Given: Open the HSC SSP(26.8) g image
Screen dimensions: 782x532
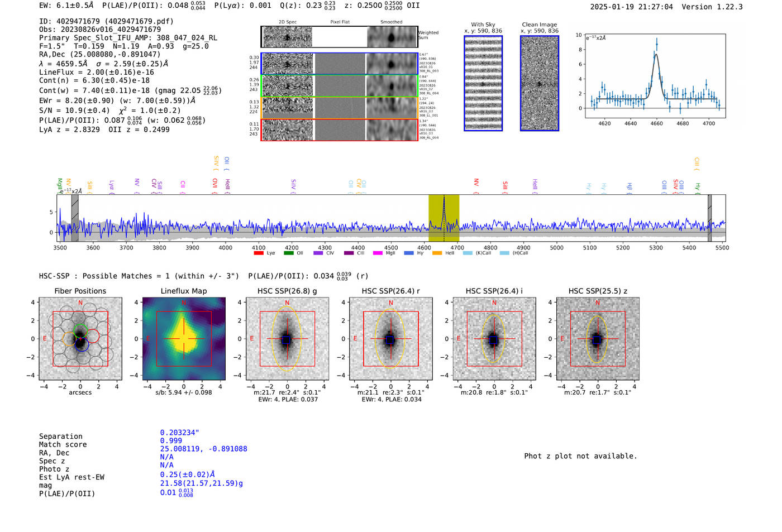Looking at the screenshot, I should pos(287,339).
